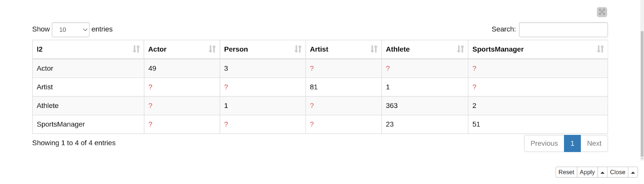Click the vertical scrollbar on the right
The width and height of the screenshot is (644, 184).
642,93
